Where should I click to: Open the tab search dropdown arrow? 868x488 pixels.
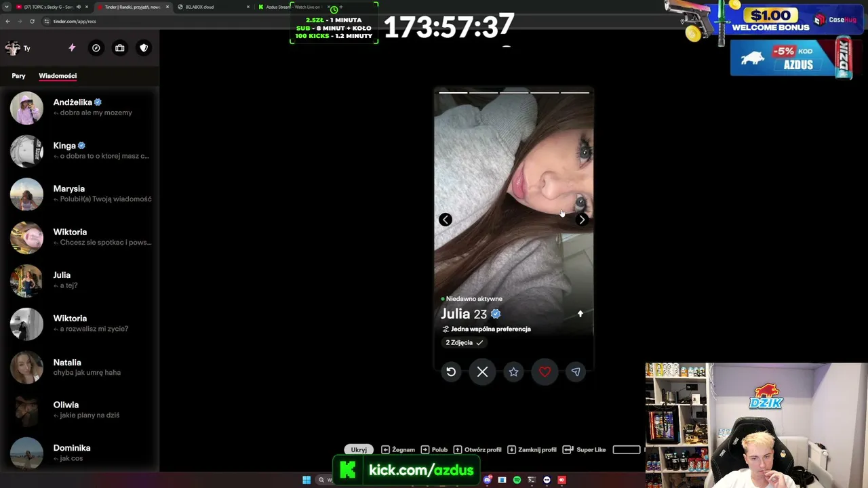[x=6, y=7]
